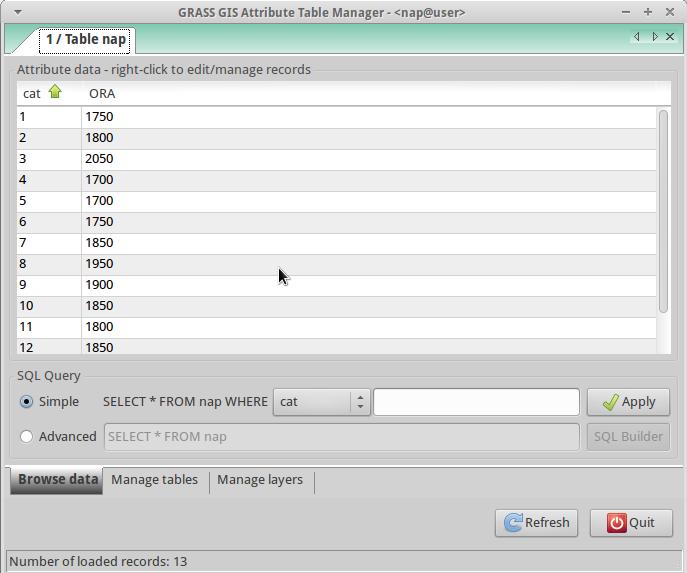This screenshot has width=687, height=573.
Task: Select row with cat 11
Action: tap(336, 327)
